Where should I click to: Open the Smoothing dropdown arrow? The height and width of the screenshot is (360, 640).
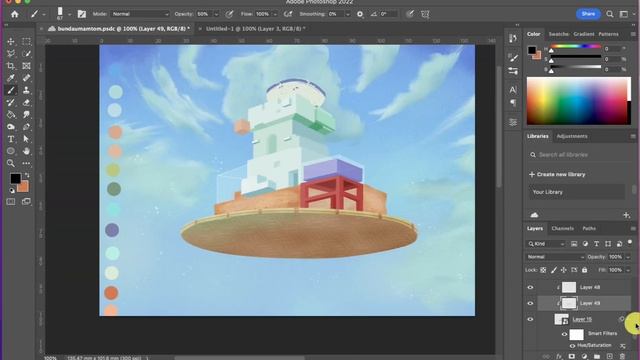click(x=348, y=14)
